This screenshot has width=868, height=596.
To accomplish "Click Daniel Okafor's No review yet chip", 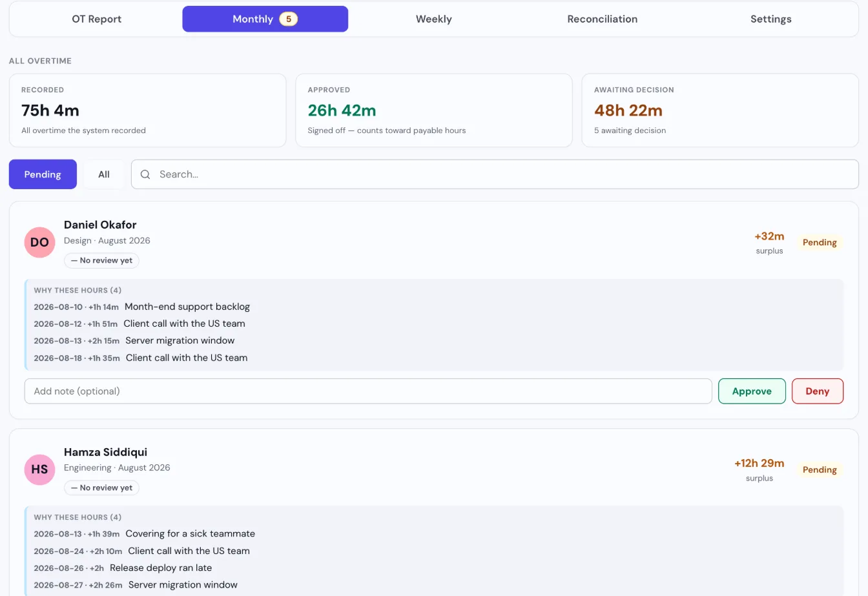I will tap(101, 260).
